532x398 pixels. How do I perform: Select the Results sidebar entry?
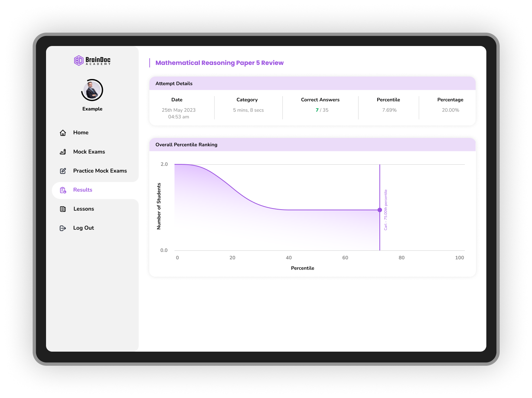pyautogui.click(x=82, y=190)
